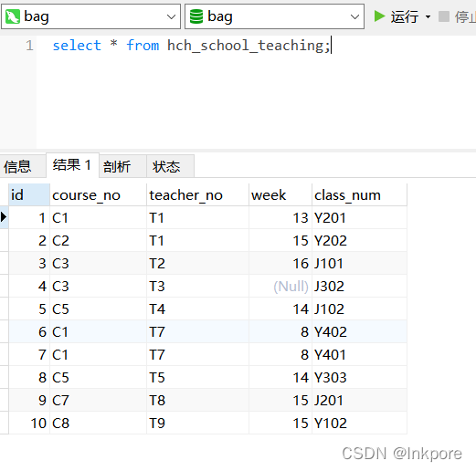Select id cell with value 9
Viewport: 476px width, 471px height.
click(29, 400)
